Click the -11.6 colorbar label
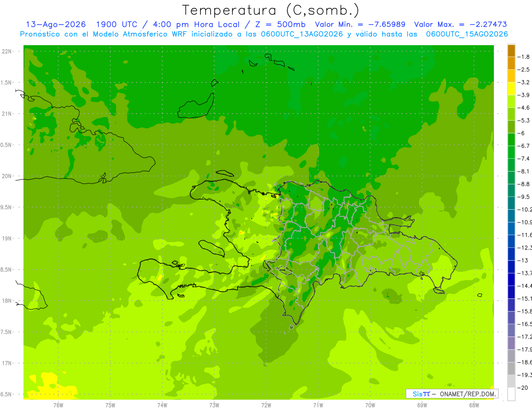532x411 pixels. (525, 235)
